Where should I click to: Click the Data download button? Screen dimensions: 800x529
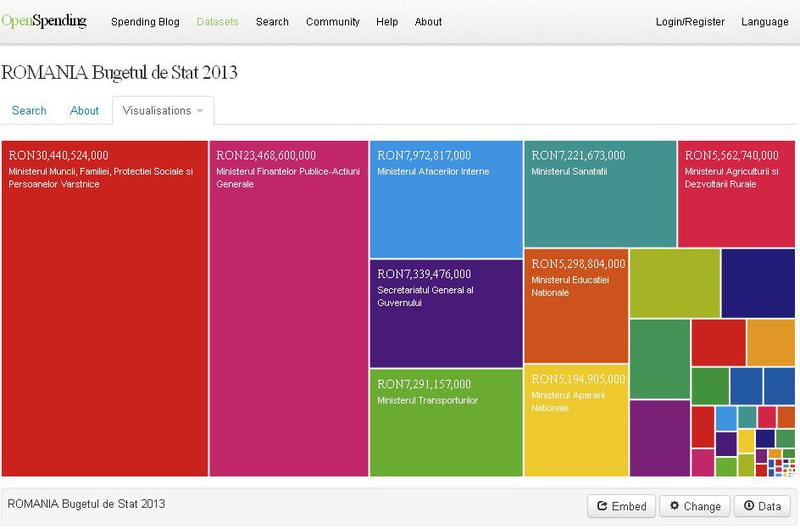pyautogui.click(x=762, y=506)
